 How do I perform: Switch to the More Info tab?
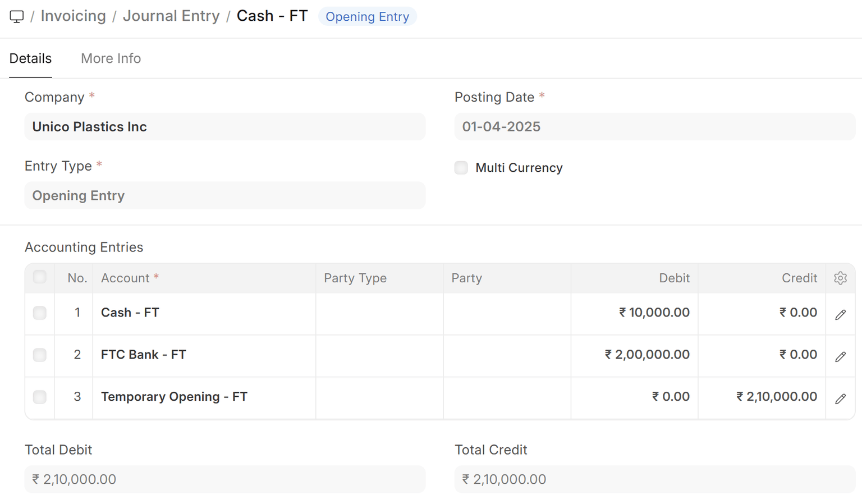(111, 58)
